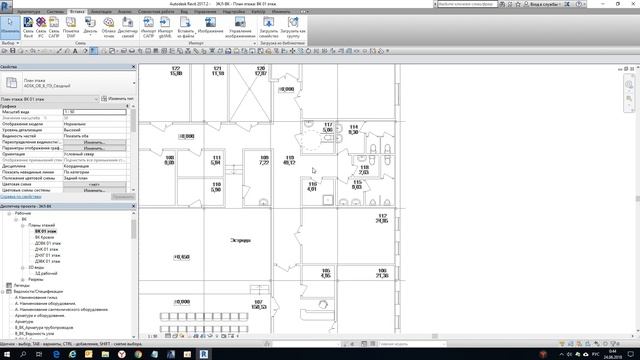This screenshot has width=640, height=360.
Task: Click the drawing view horizontal scrollbar
Action: pyautogui.click(x=434, y=336)
